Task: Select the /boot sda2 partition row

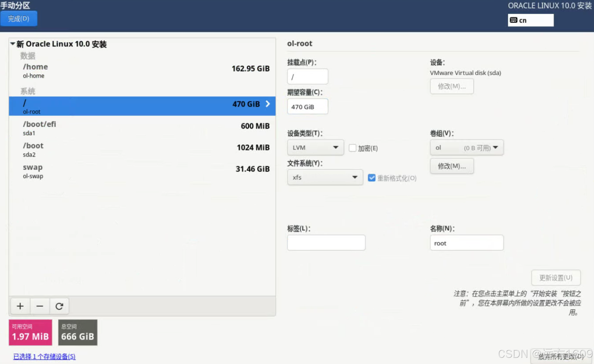Action: tap(142, 150)
